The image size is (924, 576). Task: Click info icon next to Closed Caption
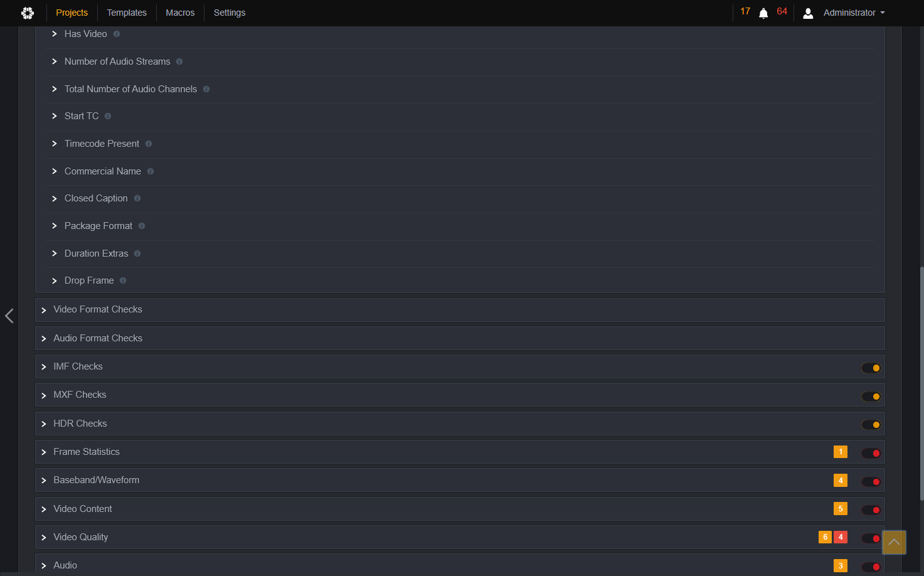pos(137,198)
